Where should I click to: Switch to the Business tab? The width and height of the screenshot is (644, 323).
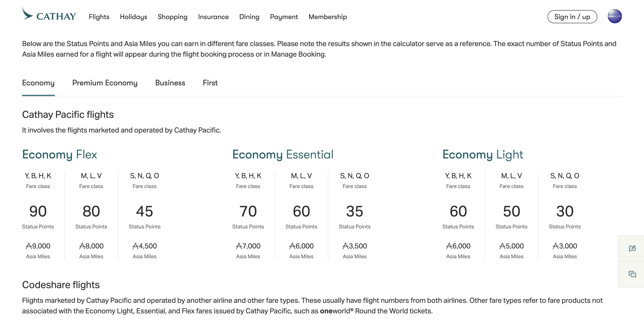pos(170,83)
